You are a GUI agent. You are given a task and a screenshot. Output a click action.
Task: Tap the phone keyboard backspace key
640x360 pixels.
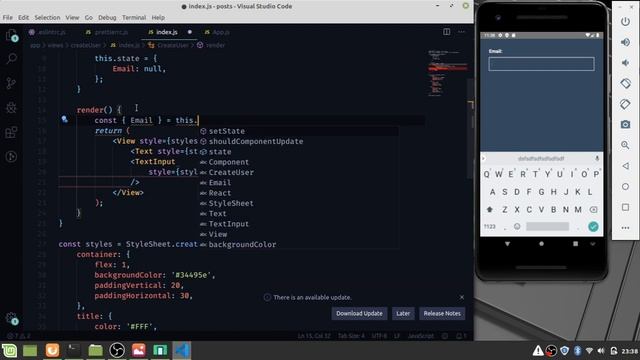593,209
